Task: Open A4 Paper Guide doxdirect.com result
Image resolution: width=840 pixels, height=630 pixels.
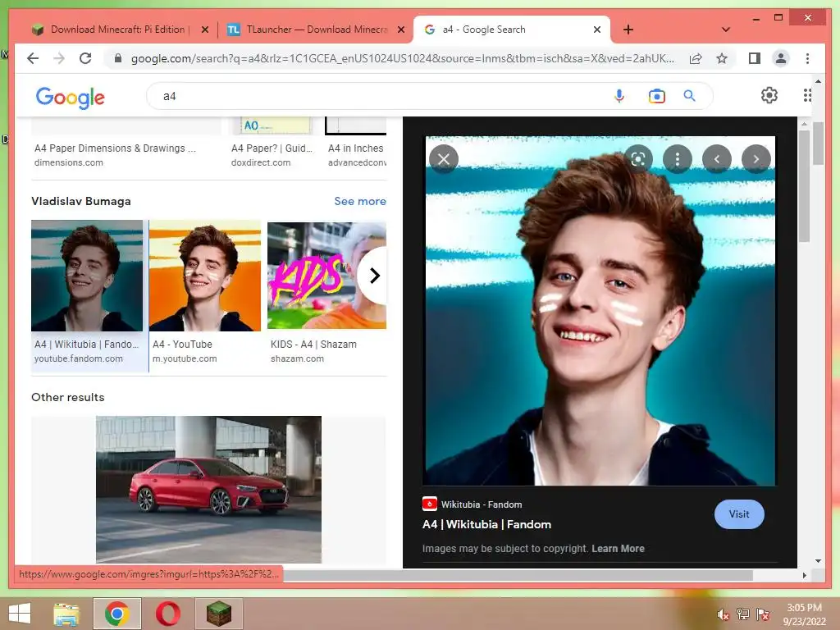Action: click(x=272, y=148)
